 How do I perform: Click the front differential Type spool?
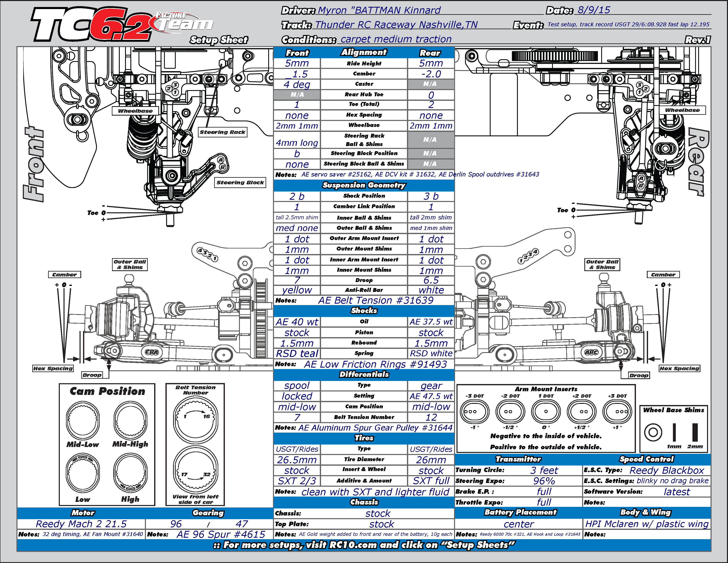click(297, 385)
